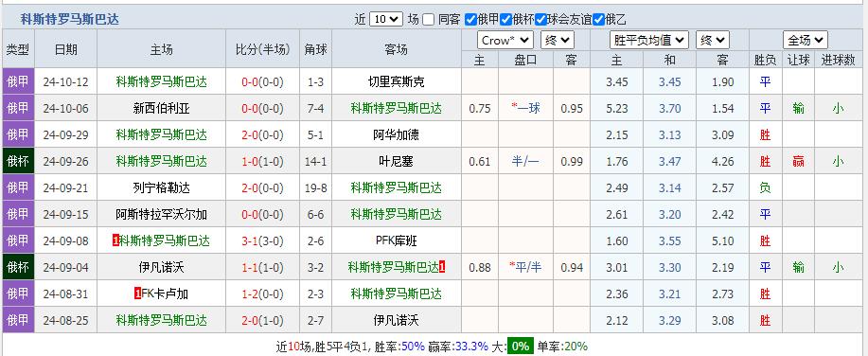Open 列宁格勒达 team link
This screenshot has width=868, height=356.
point(161,188)
